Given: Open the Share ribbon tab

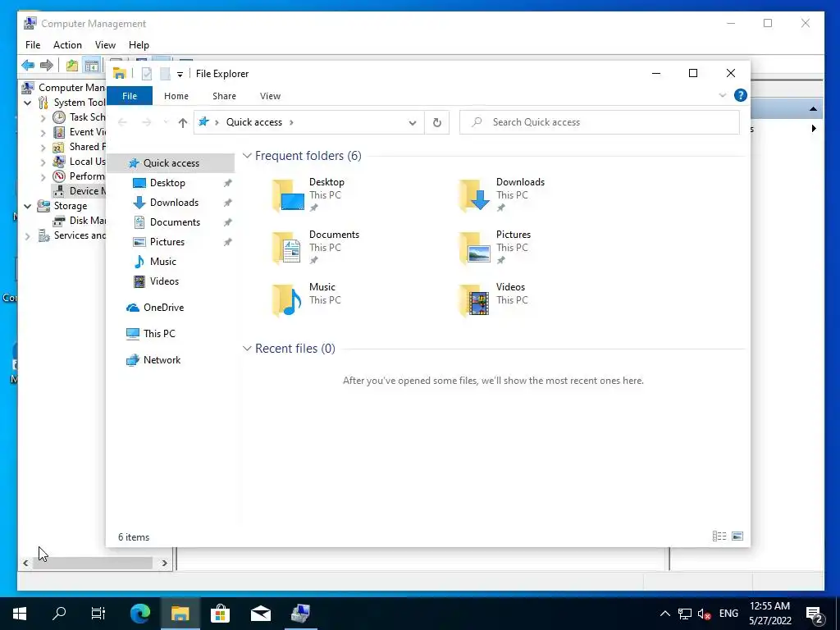Looking at the screenshot, I should [224, 96].
